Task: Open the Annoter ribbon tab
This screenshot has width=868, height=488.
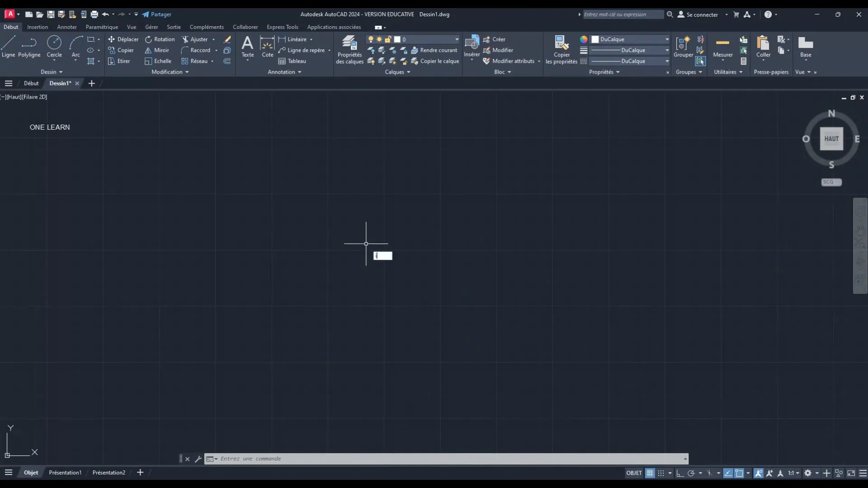Action: [67, 27]
